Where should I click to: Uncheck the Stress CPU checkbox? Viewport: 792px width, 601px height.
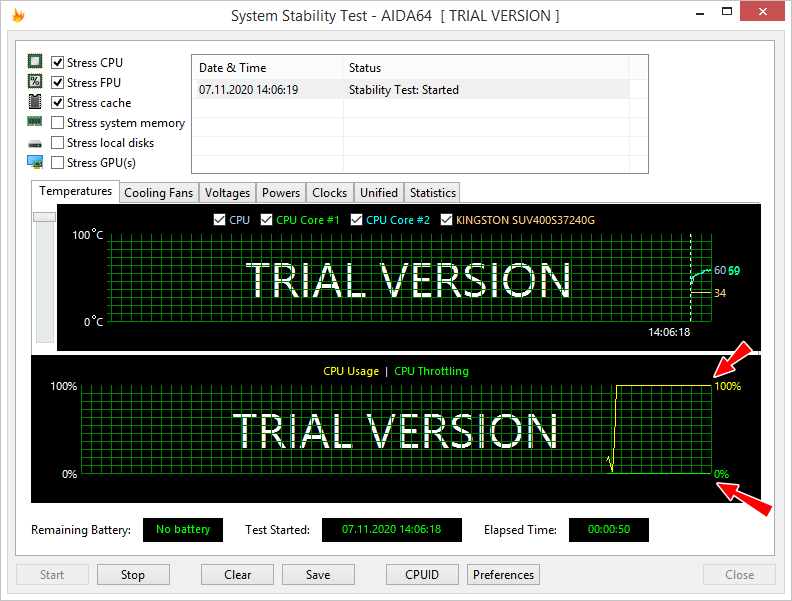(x=58, y=62)
